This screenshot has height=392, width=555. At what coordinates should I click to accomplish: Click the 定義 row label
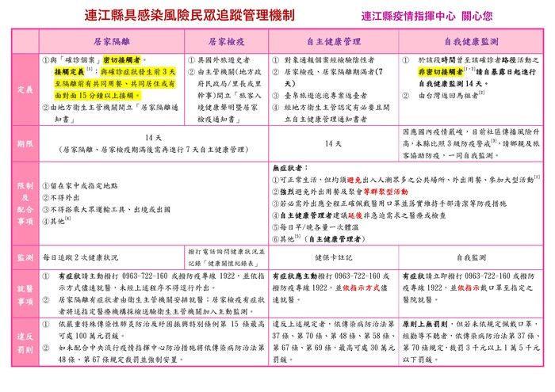click(x=25, y=89)
